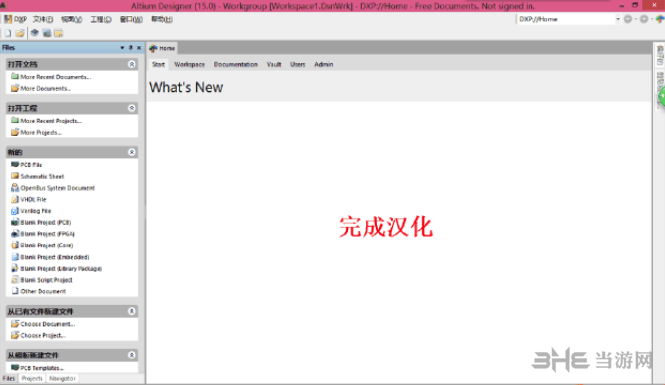Select the Admin page tab
Image resolution: width=665 pixels, height=385 pixels.
(324, 64)
